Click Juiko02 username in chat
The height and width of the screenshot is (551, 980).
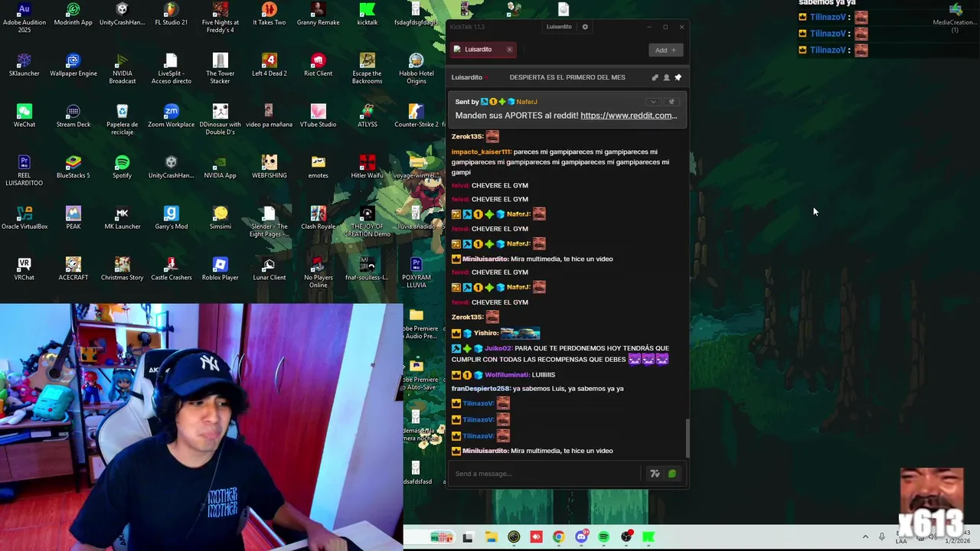(498, 348)
